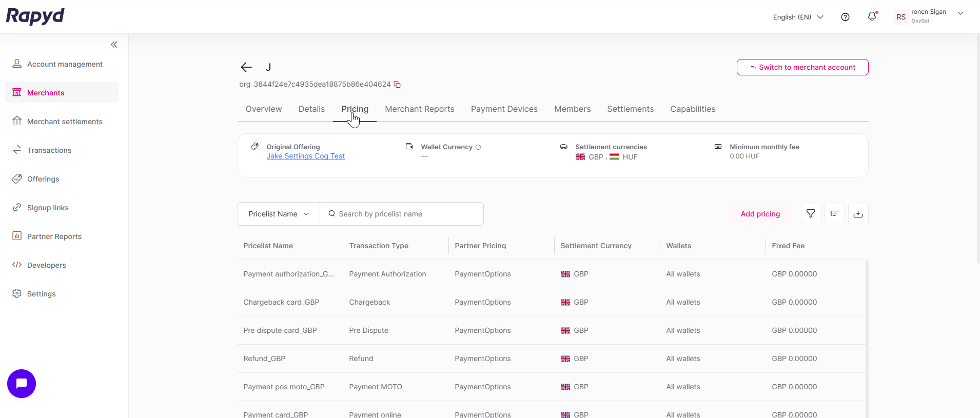Viewport: 980px width, 418px height.
Task: Click the RS user avatar
Action: coord(901,17)
